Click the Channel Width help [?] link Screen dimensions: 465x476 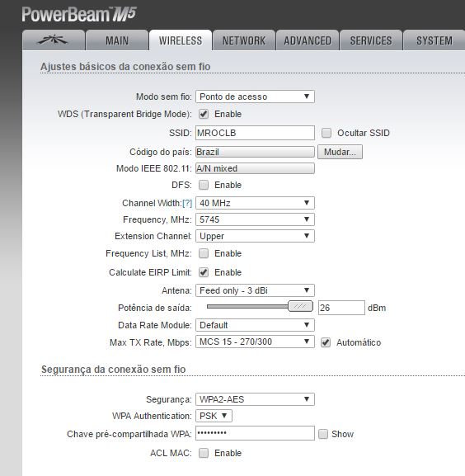187,203
